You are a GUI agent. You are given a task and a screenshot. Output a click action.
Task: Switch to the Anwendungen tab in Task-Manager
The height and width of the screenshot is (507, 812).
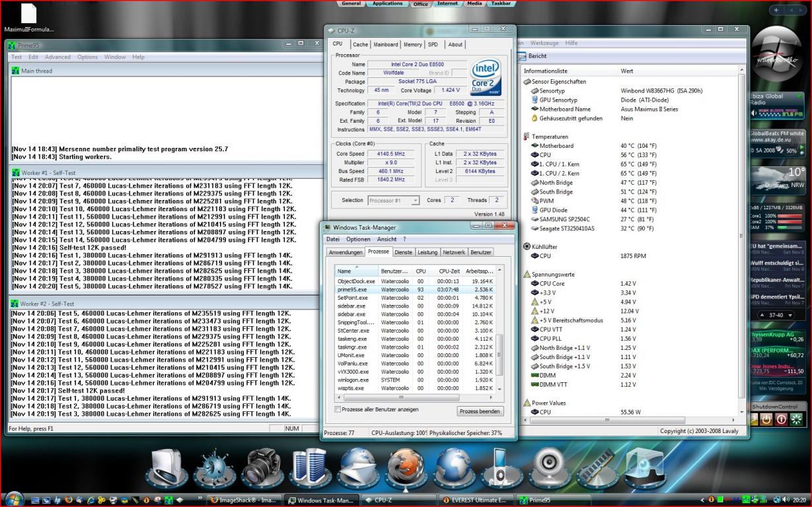click(346, 252)
